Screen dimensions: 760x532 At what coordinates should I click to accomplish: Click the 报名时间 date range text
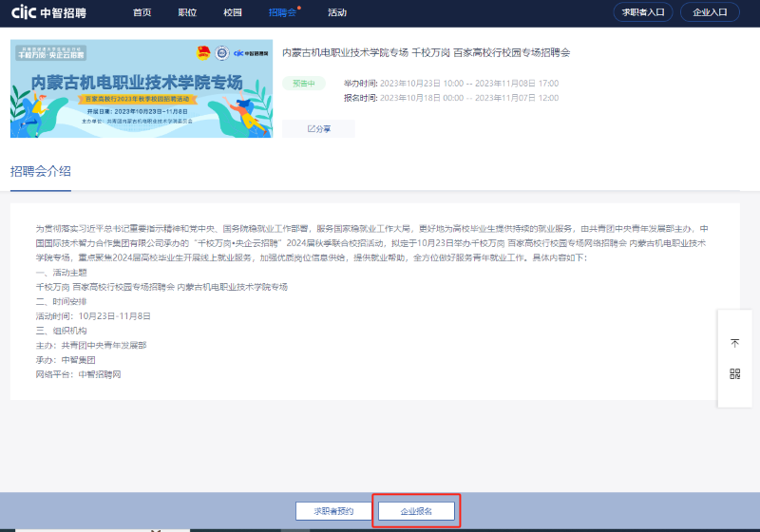pyautogui.click(x=450, y=98)
